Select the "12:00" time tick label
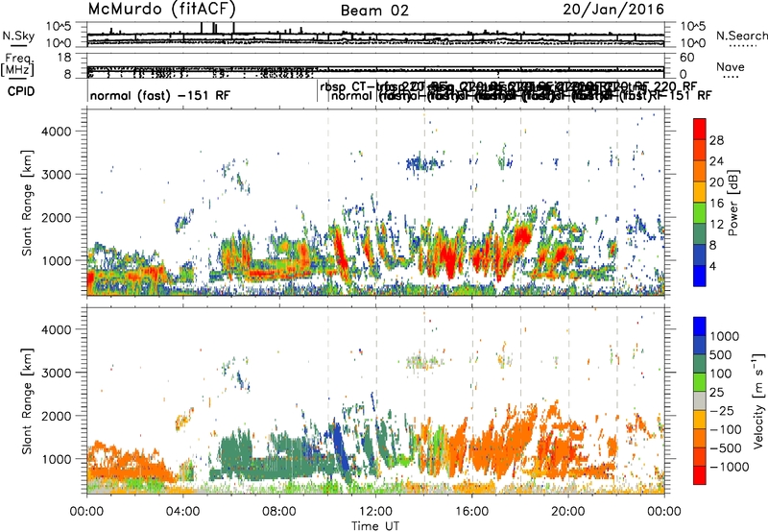The height and width of the screenshot is (532, 768). (375, 512)
